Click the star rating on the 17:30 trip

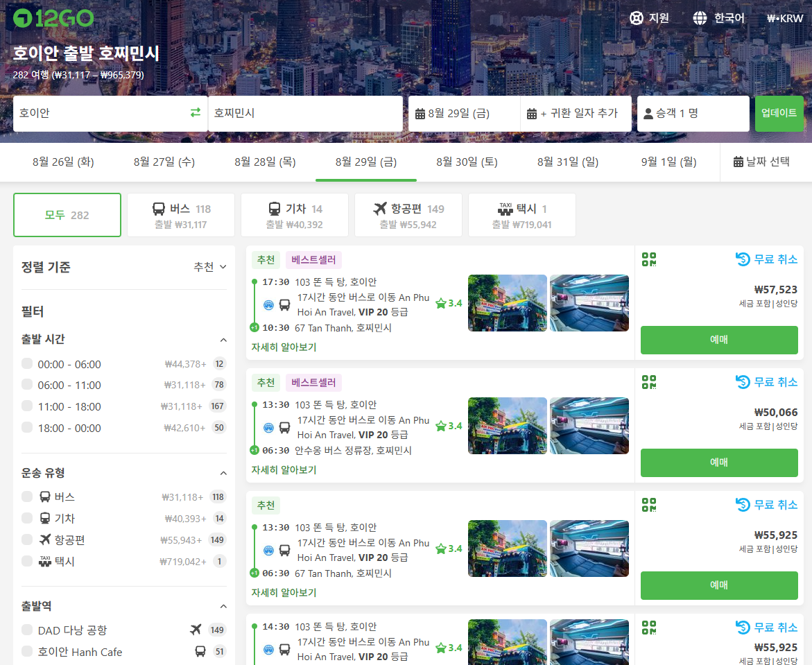point(449,303)
